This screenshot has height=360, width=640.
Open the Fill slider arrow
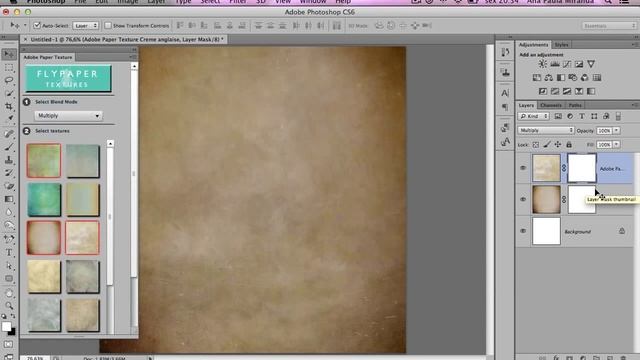coord(616,144)
